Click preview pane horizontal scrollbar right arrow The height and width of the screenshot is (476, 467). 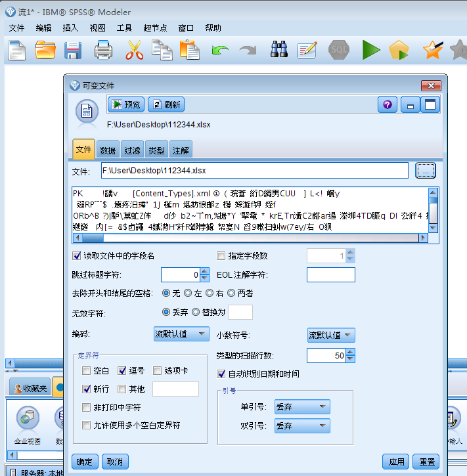pos(423,238)
